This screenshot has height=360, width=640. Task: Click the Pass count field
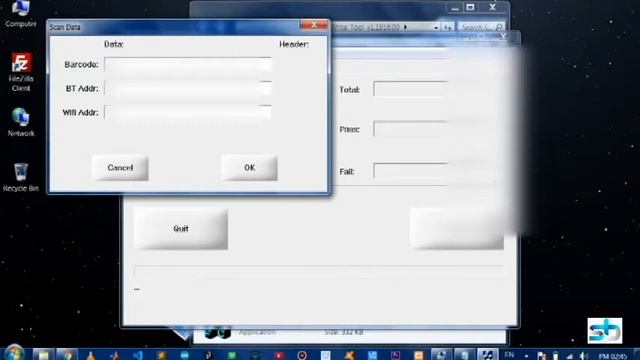tap(411, 129)
